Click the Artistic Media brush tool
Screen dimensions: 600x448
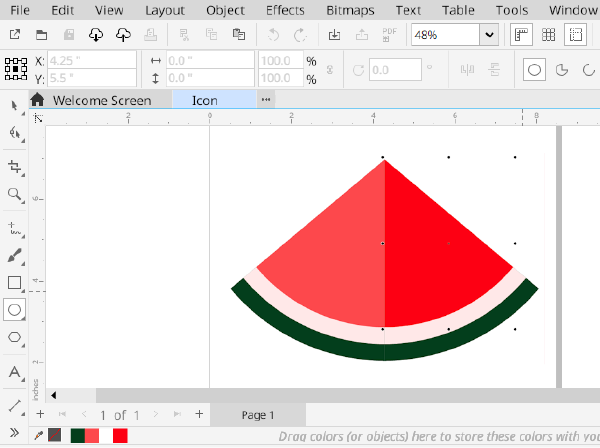pos(15,255)
